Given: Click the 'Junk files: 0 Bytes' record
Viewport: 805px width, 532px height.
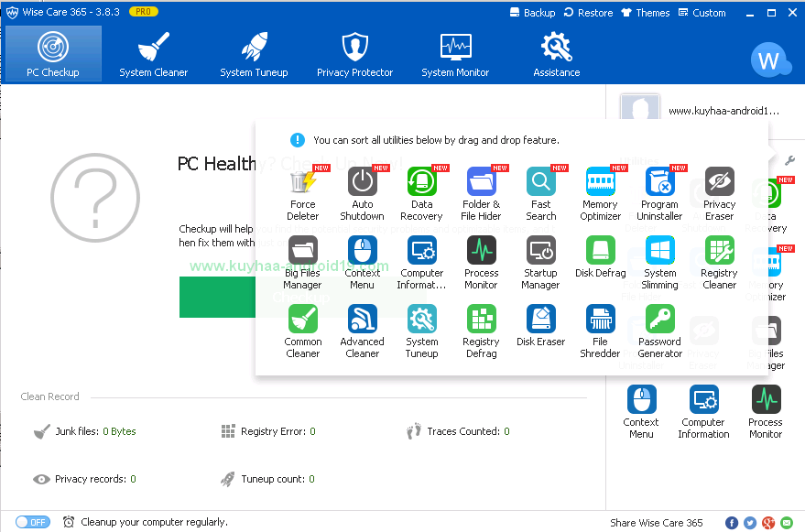Looking at the screenshot, I should (84, 431).
